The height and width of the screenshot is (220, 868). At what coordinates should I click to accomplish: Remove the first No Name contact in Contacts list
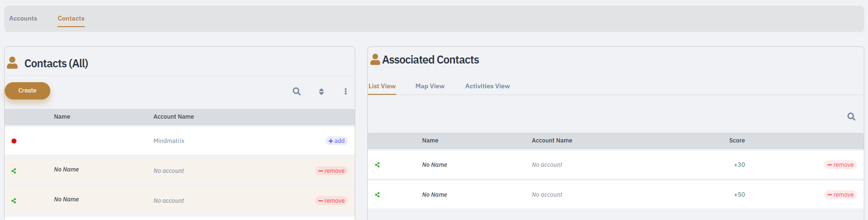[331, 171]
